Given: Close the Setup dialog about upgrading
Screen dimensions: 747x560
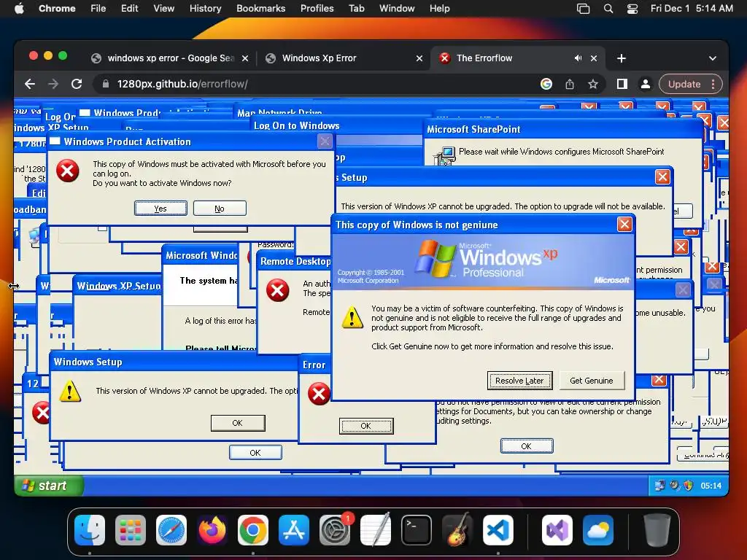Looking at the screenshot, I should pyautogui.click(x=662, y=177).
